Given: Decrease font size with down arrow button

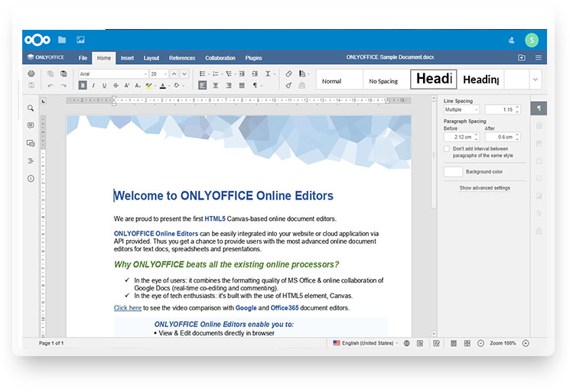Looking at the screenshot, I should click(x=184, y=73).
